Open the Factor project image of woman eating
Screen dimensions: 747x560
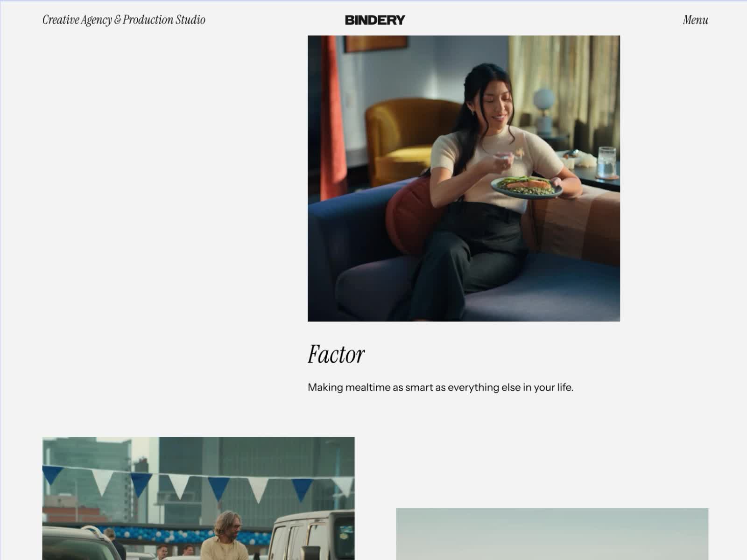[464, 178]
